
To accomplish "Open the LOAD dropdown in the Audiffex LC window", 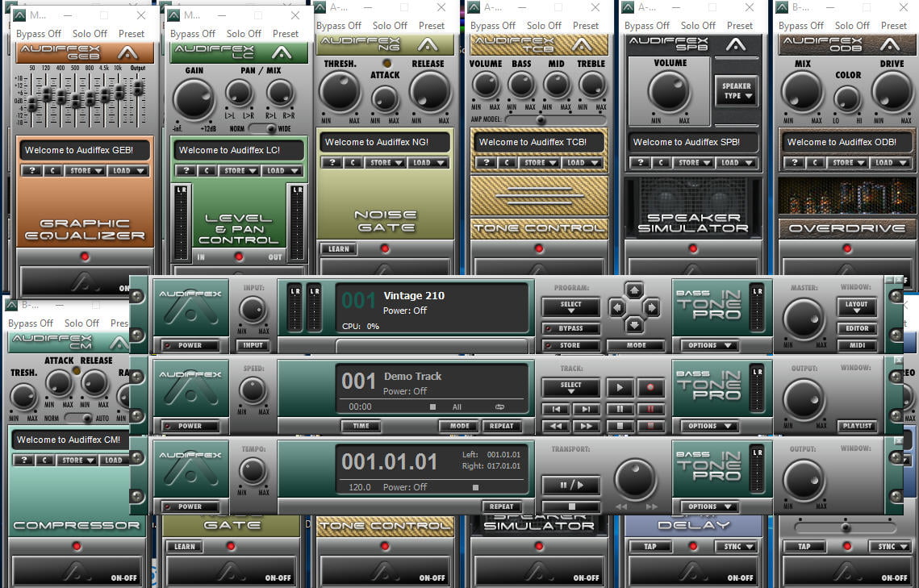I will click(x=282, y=170).
